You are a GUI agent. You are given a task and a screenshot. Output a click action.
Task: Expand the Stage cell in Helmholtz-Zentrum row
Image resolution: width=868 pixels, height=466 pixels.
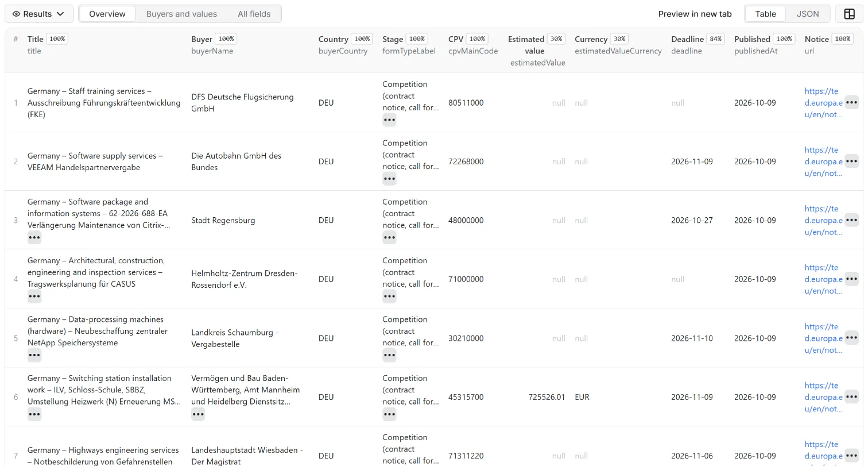pos(389,296)
